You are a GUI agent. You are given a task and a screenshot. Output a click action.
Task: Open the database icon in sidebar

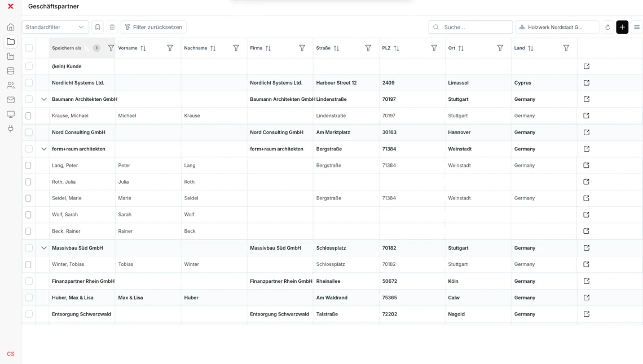[11, 71]
